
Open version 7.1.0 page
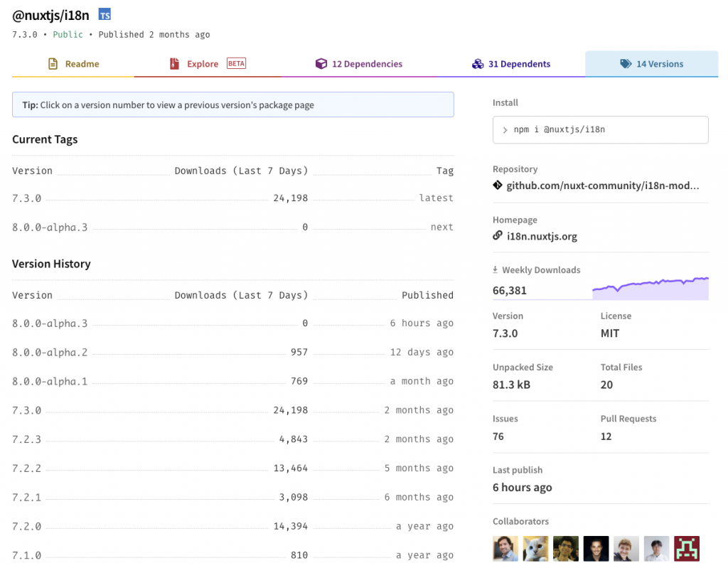(x=26, y=555)
